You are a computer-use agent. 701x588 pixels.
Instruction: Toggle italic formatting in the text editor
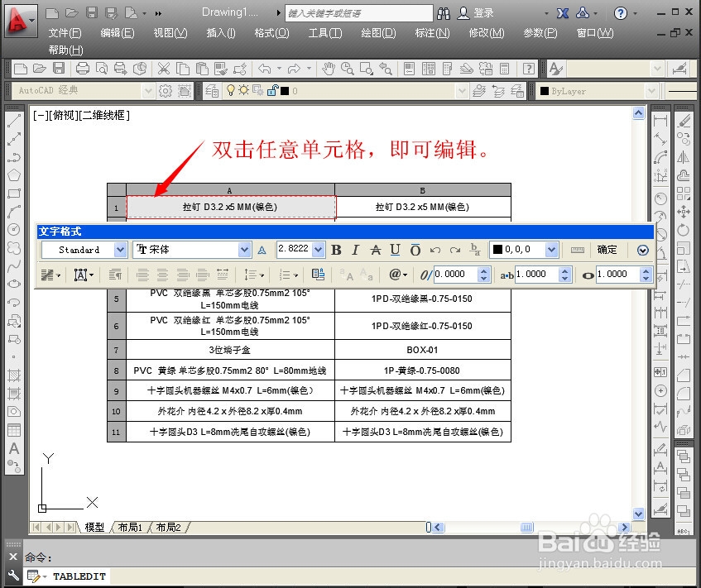(x=354, y=249)
